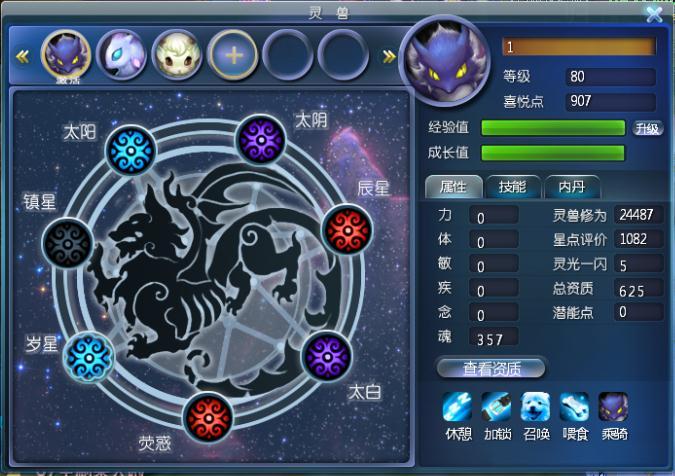
Task: Select the 太白 purple orb
Action: (x=327, y=356)
